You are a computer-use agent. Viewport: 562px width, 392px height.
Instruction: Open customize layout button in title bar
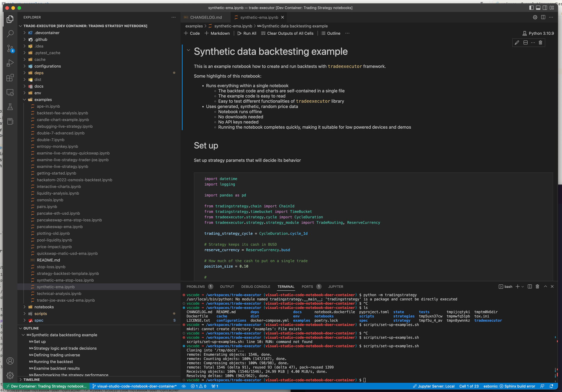[x=552, y=8]
